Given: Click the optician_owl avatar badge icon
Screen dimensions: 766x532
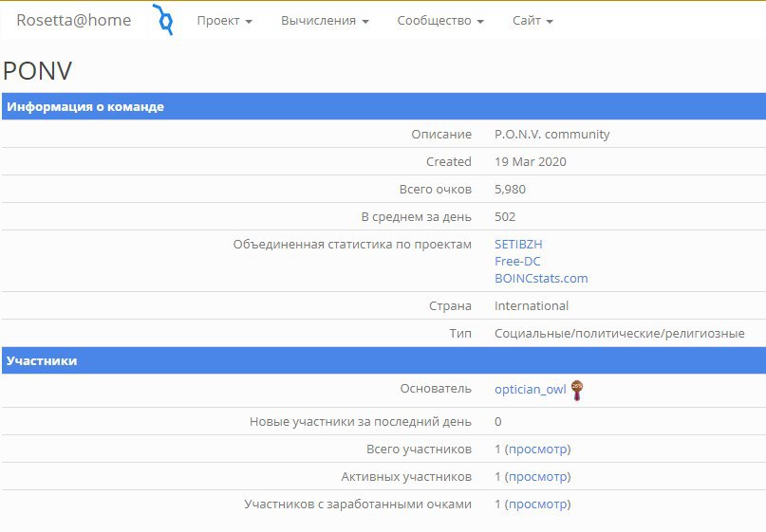Looking at the screenshot, I should (577, 390).
